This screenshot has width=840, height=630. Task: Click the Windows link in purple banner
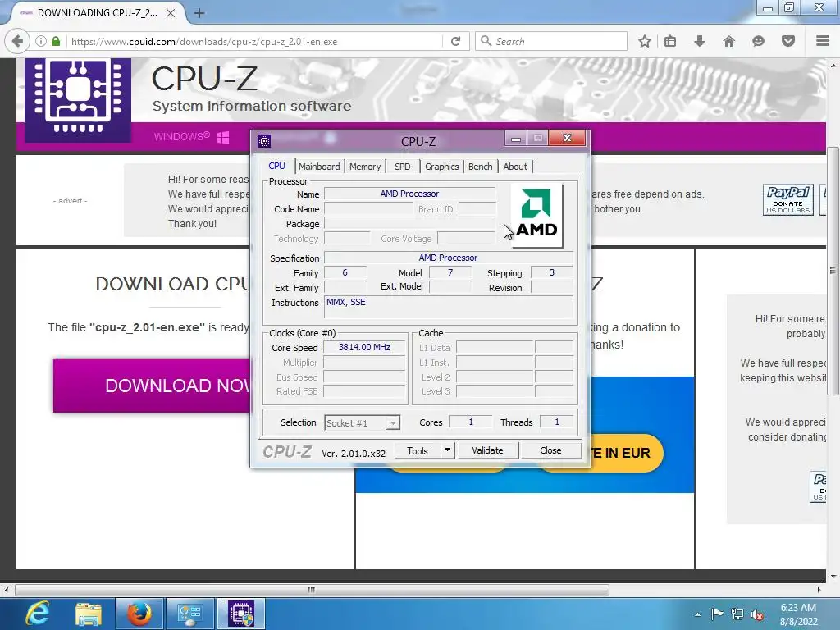point(181,137)
